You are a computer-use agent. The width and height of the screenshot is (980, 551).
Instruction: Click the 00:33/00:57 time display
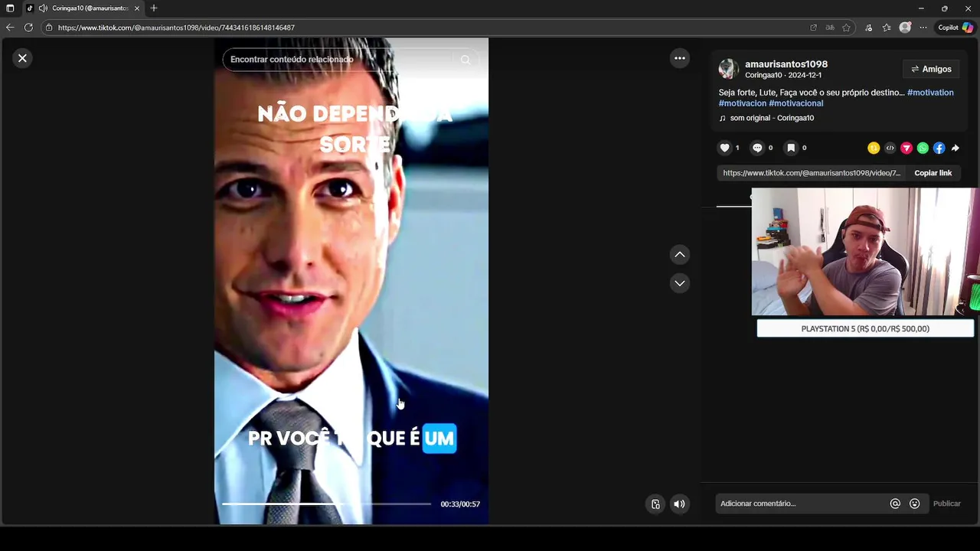460,504
